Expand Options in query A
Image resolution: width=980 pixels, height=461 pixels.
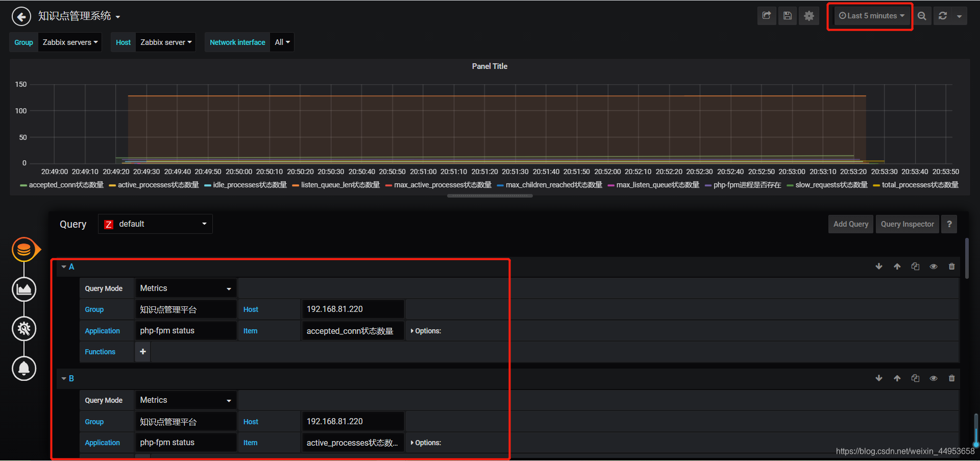coord(426,331)
